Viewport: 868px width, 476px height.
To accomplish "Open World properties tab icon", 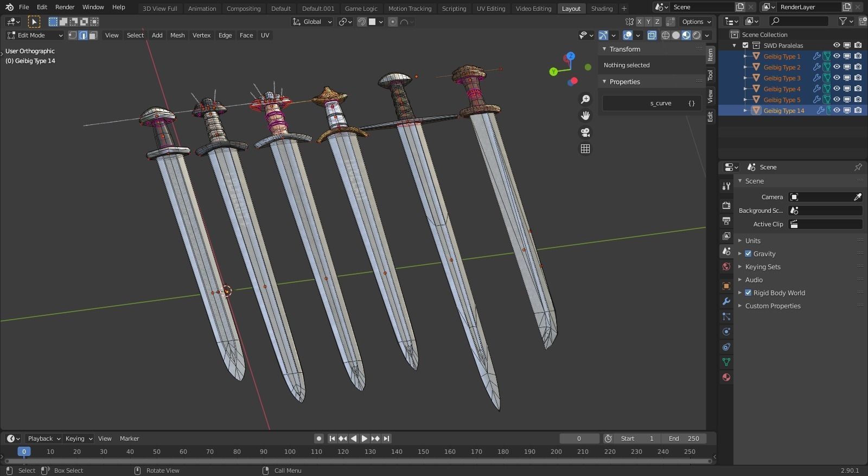I will 726,266.
